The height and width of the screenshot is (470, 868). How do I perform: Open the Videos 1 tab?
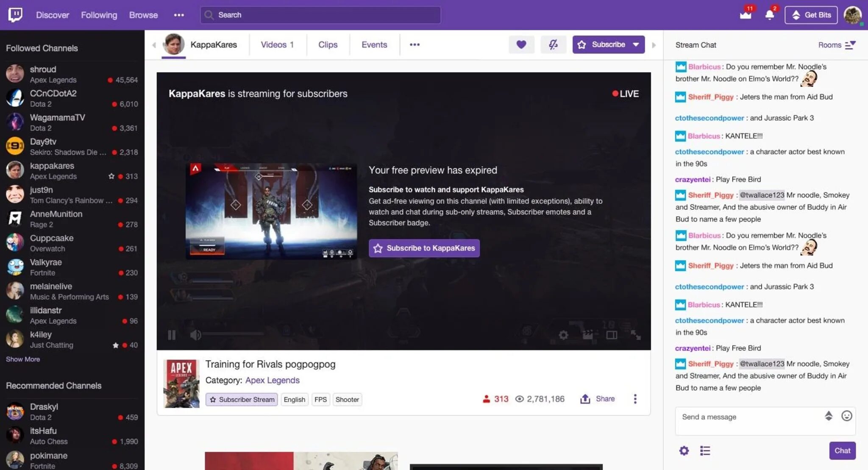(x=277, y=44)
